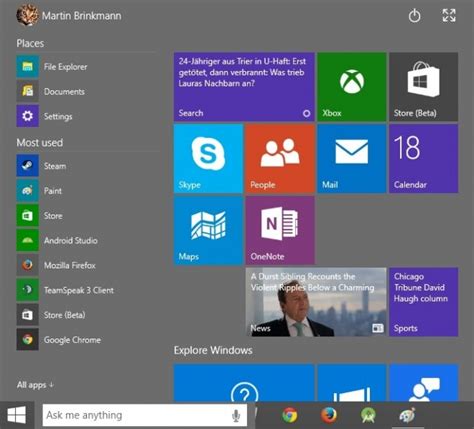Click Martin Brinkmann's profile picture
The height and width of the screenshot is (429, 474).
[x=27, y=15]
